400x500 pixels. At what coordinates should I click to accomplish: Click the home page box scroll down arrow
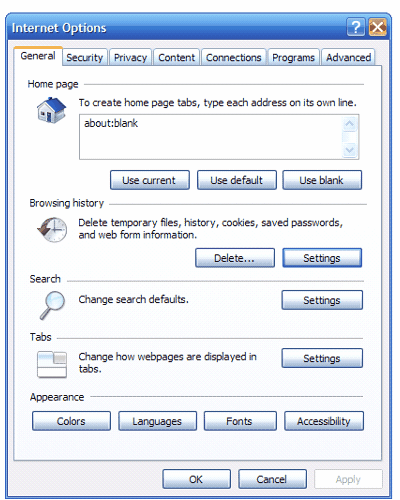point(350,150)
